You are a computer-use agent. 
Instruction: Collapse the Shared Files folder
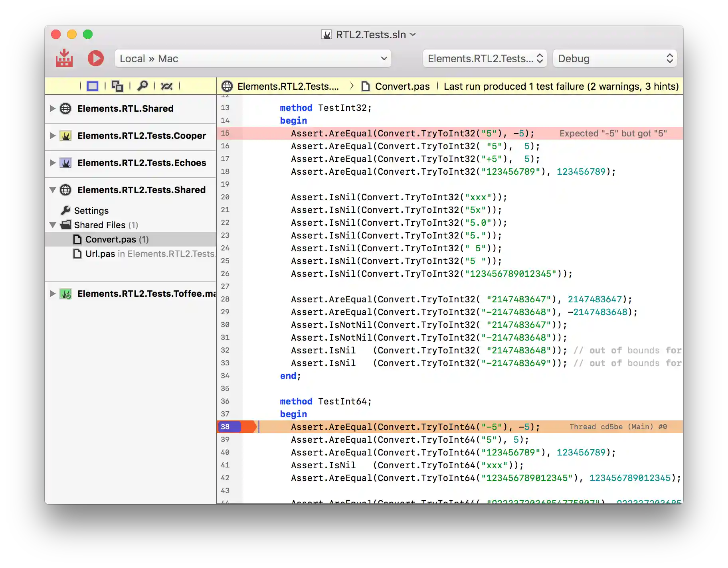pos(52,225)
